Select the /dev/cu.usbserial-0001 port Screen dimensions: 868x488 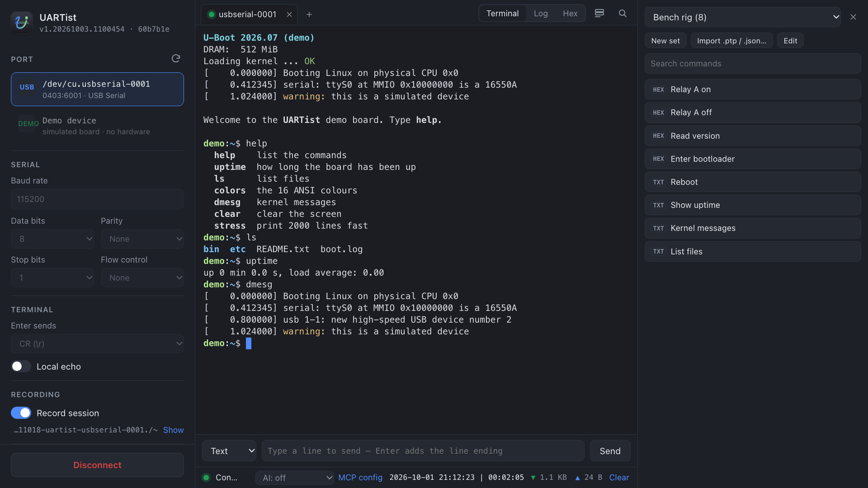click(97, 89)
